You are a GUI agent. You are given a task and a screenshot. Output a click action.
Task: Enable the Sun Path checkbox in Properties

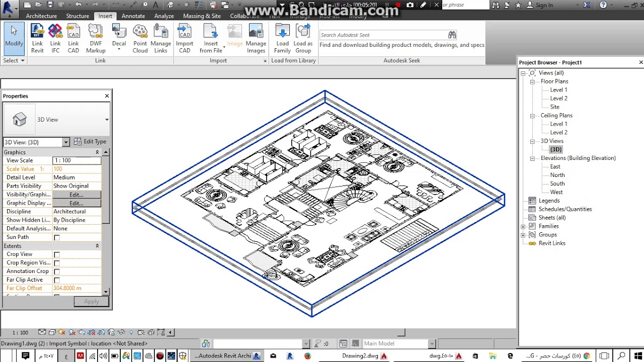pos(57,238)
